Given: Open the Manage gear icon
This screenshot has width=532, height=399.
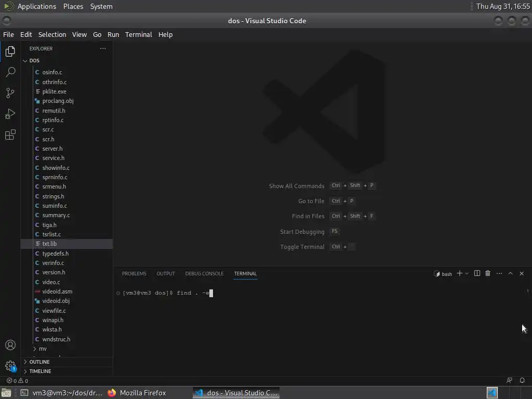Looking at the screenshot, I should [x=10, y=366].
